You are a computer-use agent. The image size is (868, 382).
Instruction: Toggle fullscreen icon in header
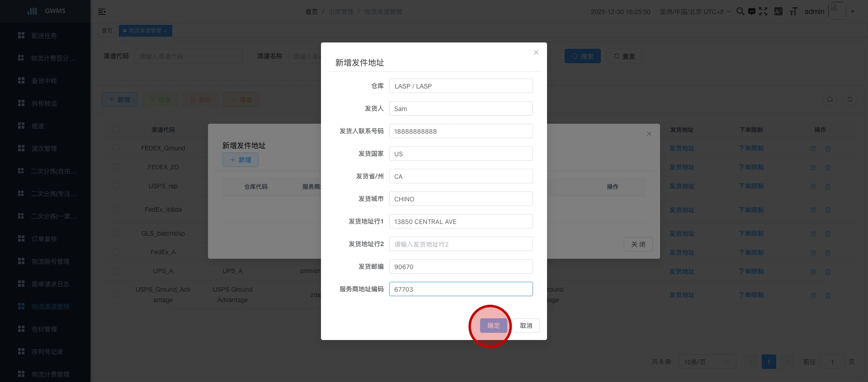coord(763,11)
